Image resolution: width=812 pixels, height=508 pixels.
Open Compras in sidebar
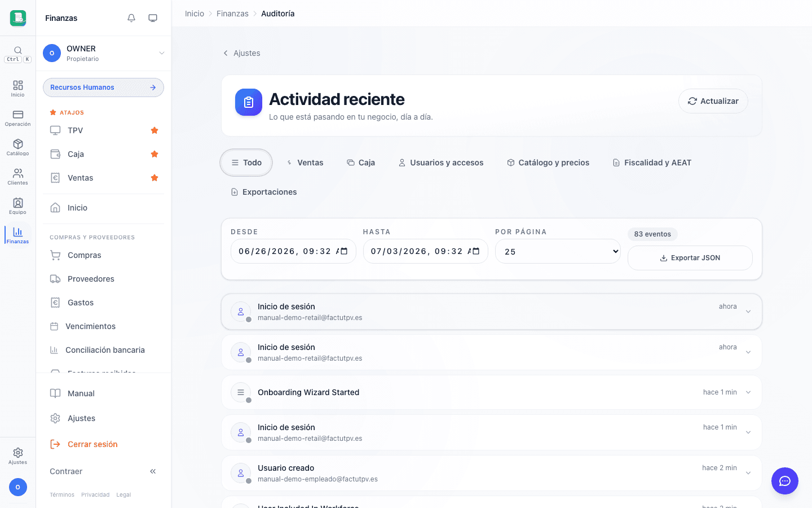click(104, 255)
